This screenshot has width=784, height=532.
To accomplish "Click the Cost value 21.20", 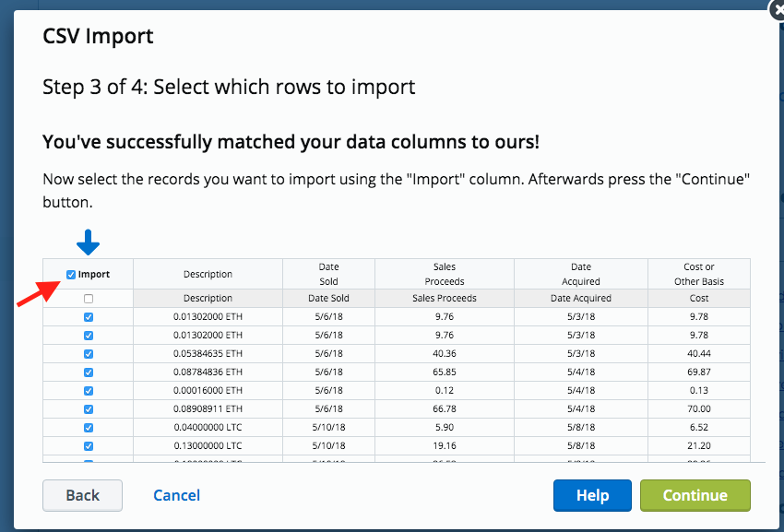I will click(699, 446).
